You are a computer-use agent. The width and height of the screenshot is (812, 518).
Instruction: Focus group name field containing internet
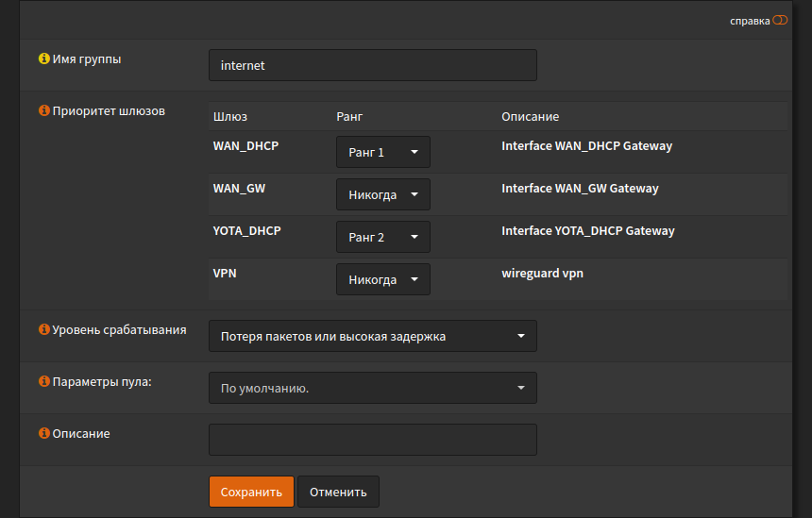coord(373,65)
